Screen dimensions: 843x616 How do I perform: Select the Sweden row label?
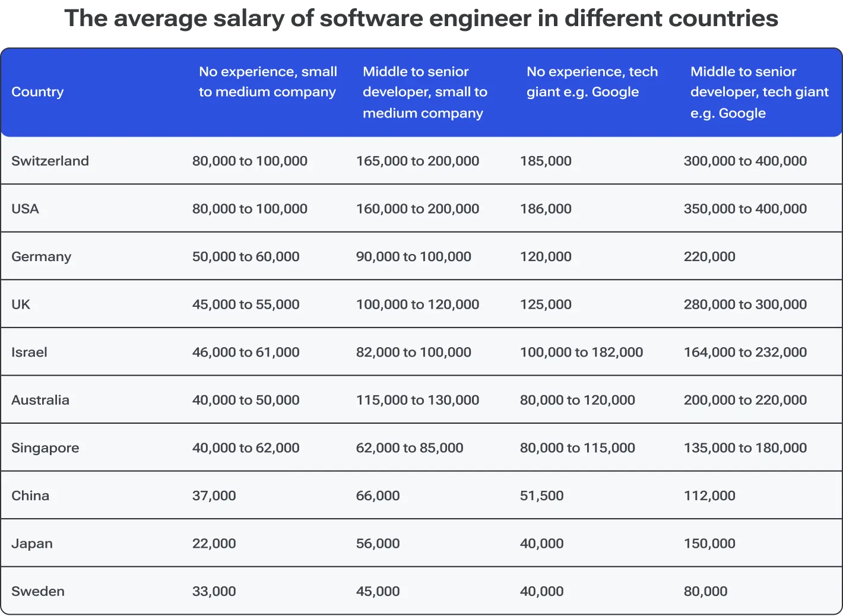[38, 590]
